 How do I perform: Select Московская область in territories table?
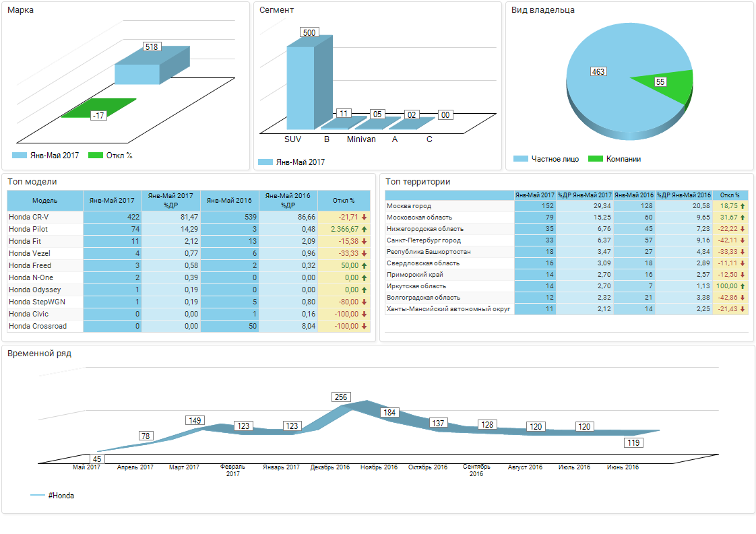pyautogui.click(x=419, y=218)
